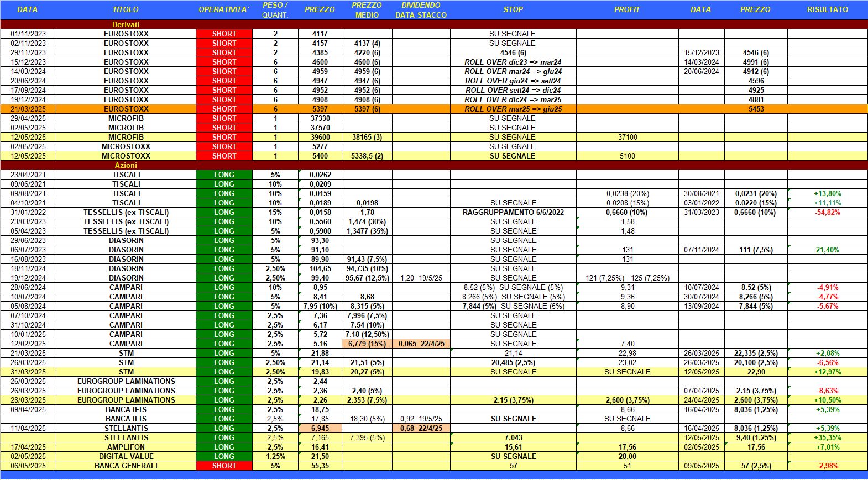Select the date cell 01/11/2023

(28, 34)
